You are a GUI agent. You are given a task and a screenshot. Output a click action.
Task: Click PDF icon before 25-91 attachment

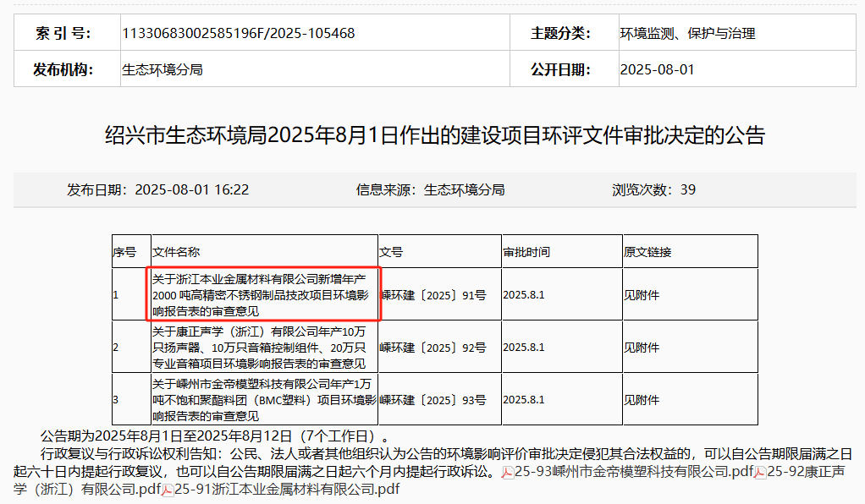pos(168,490)
